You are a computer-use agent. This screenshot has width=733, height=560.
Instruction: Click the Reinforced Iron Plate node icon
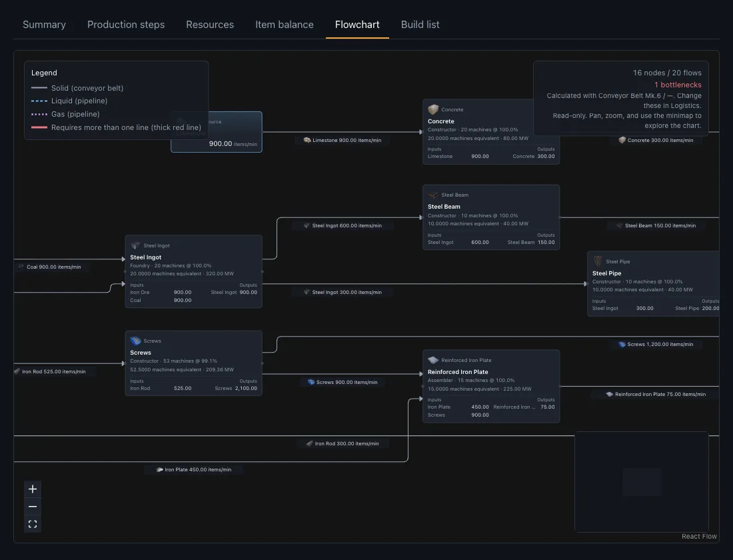[x=433, y=360]
